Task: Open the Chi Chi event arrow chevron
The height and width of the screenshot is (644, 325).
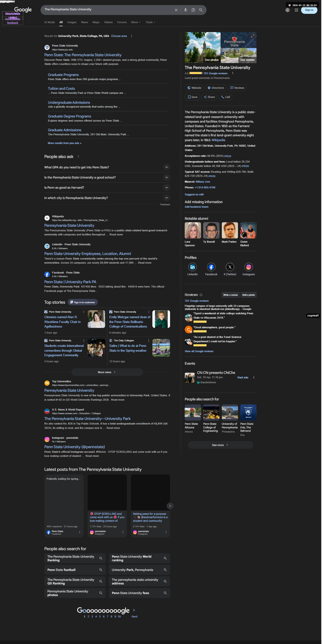Action: (x=254, y=377)
